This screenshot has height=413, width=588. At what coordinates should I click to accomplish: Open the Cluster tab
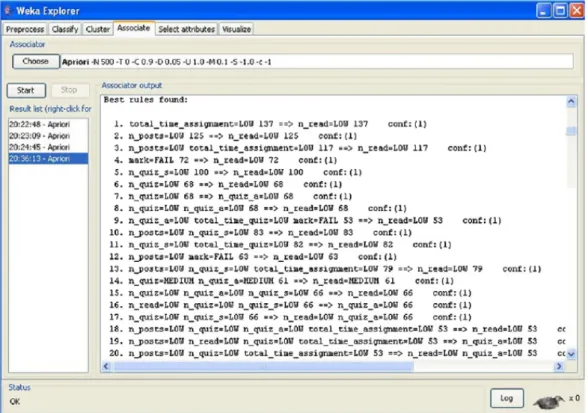click(x=98, y=29)
